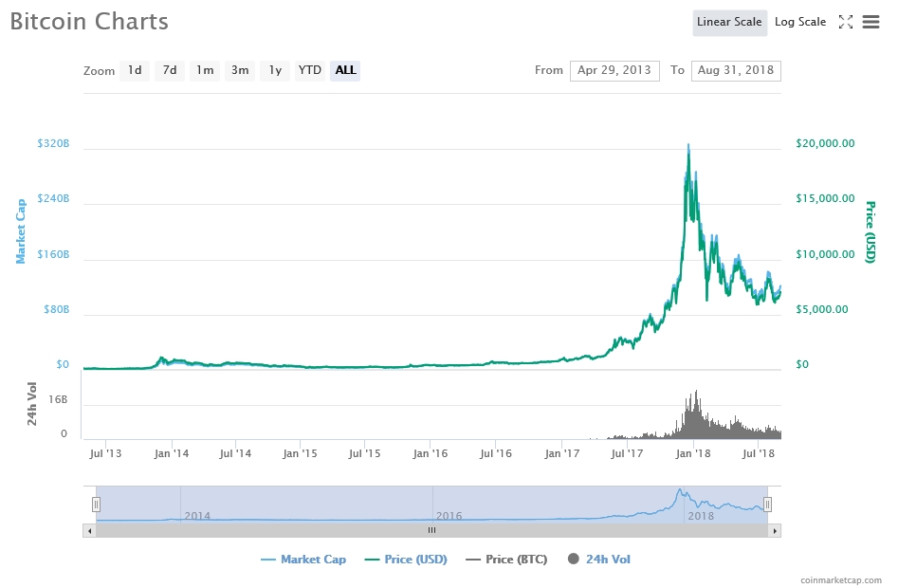
Task: Select the 1d zoom range
Action: pos(135,70)
